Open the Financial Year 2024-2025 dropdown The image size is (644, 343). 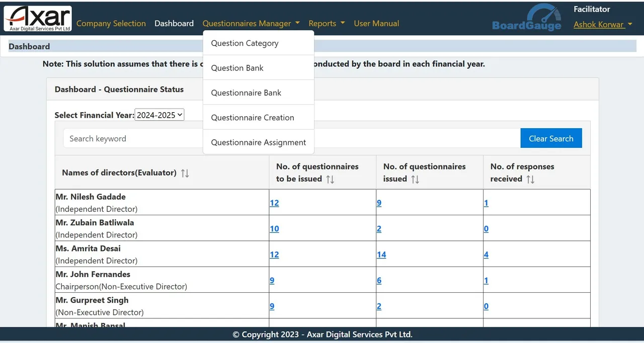[x=159, y=115]
